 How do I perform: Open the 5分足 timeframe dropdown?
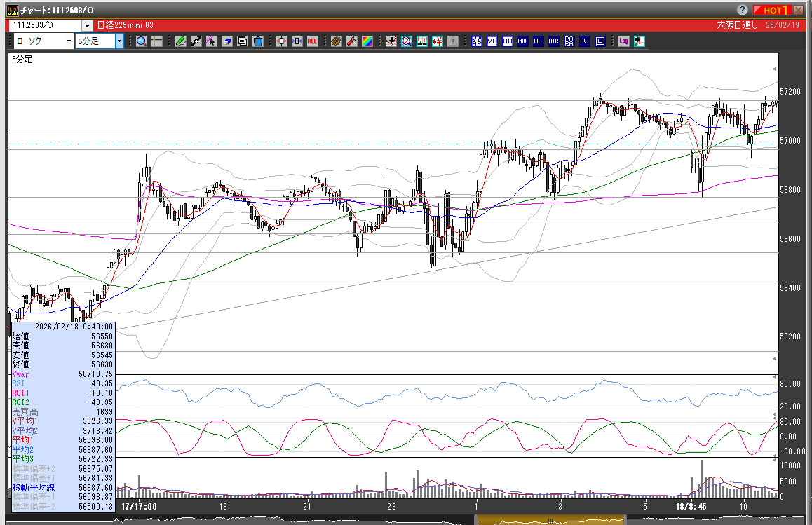click(x=119, y=41)
